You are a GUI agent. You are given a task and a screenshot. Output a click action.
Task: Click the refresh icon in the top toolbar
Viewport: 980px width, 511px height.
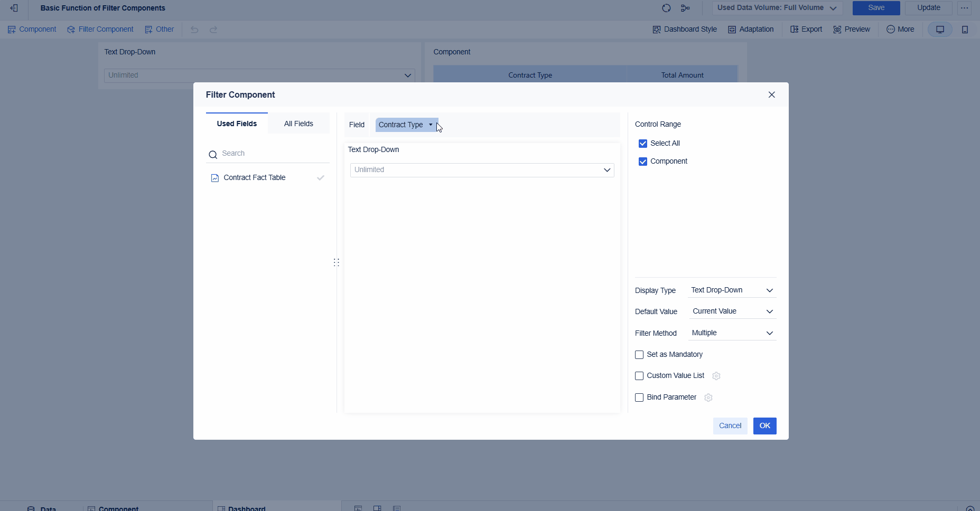(x=667, y=8)
